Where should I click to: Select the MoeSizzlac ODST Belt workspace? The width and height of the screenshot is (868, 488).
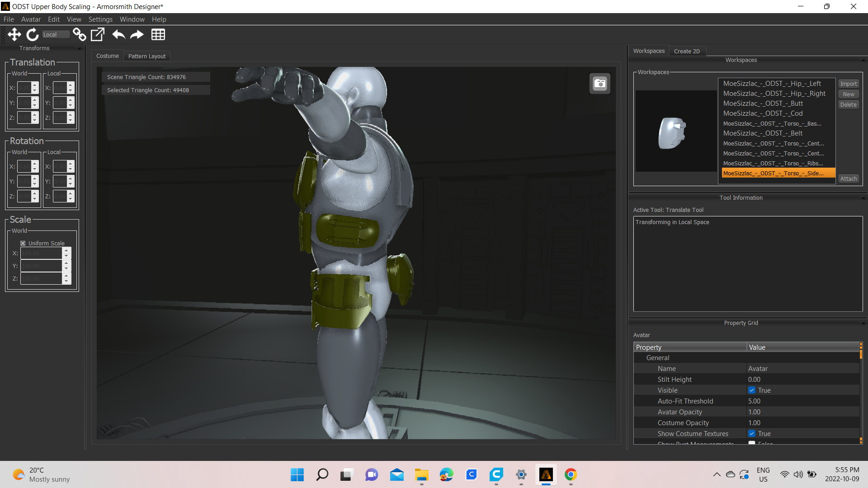[763, 133]
